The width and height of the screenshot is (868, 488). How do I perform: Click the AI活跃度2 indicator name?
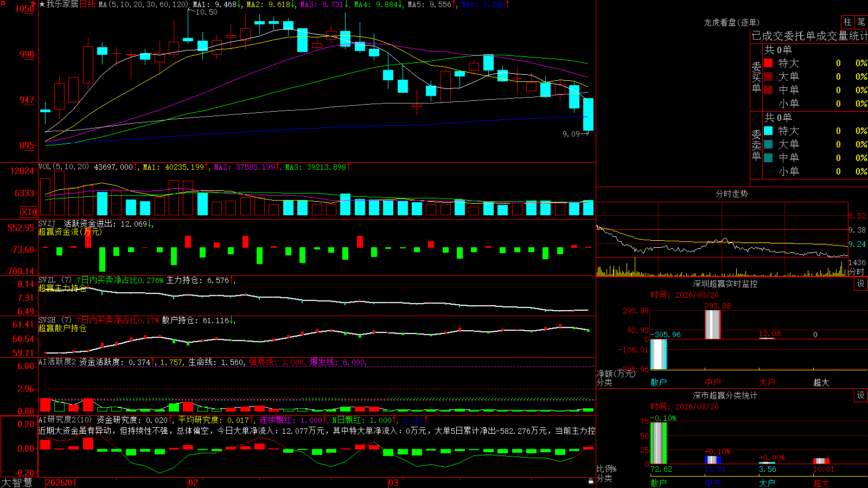pos(58,362)
